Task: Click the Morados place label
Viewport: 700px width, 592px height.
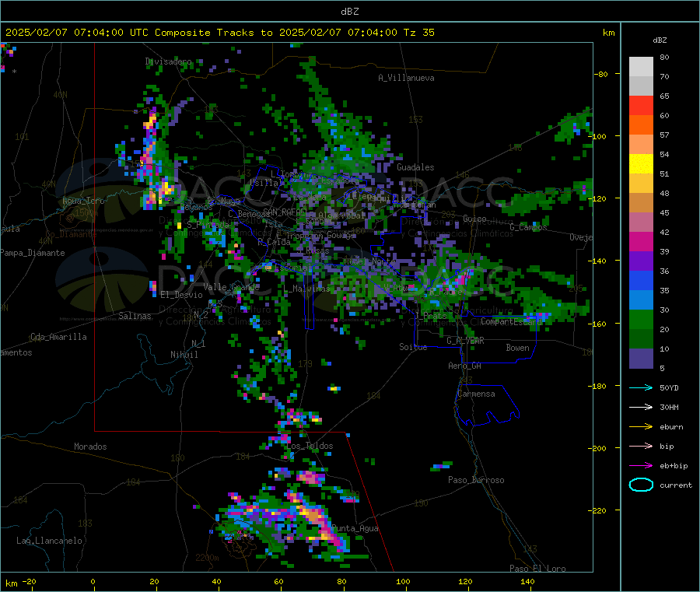Action: pyautogui.click(x=90, y=447)
